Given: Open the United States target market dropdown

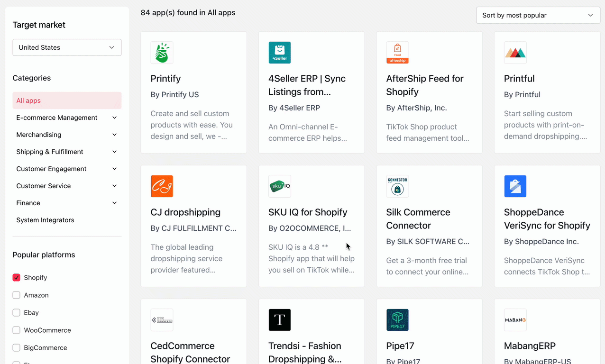Looking at the screenshot, I should [67, 47].
